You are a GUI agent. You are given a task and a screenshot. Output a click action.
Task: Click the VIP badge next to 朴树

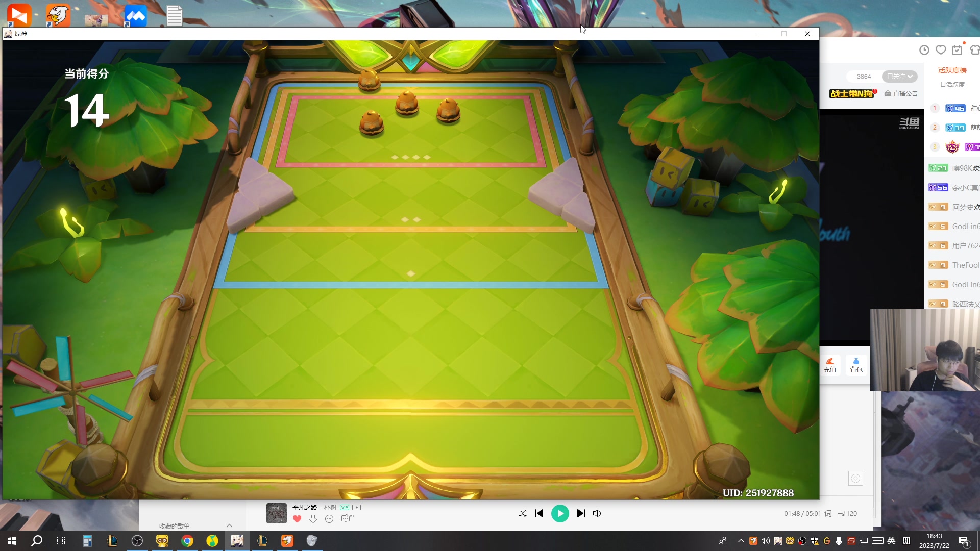[x=345, y=507]
